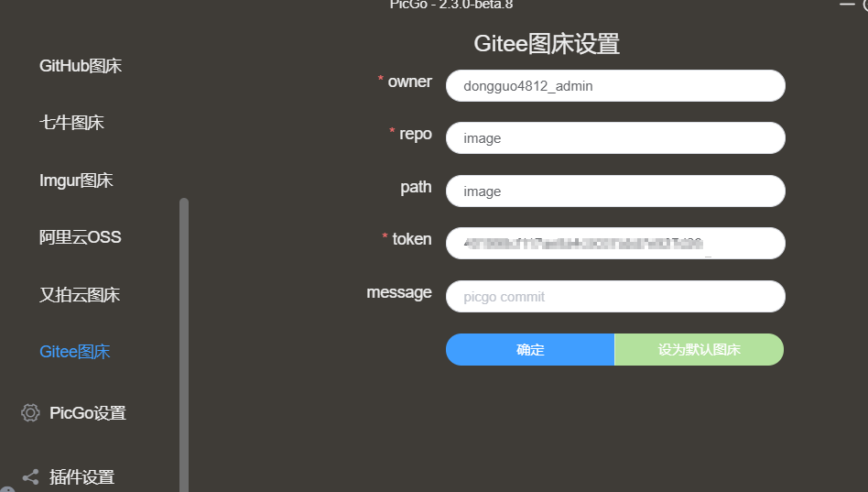Click into the repo input field

[615, 138]
